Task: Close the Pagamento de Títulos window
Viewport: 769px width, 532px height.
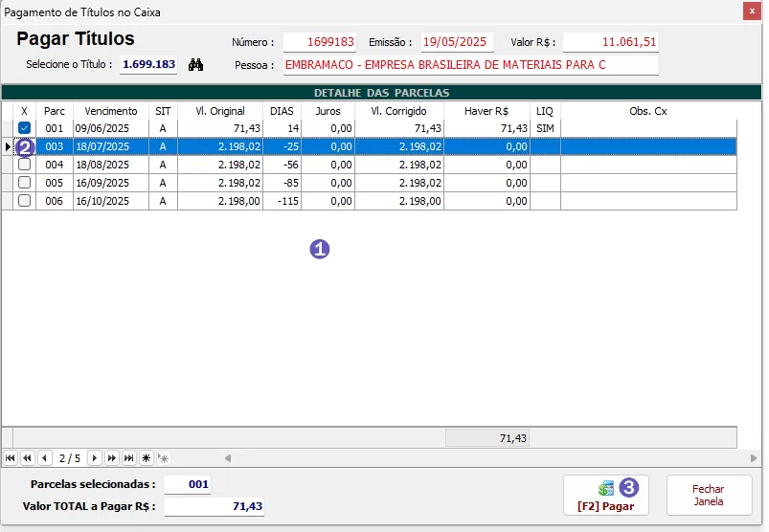Action: coord(750,11)
